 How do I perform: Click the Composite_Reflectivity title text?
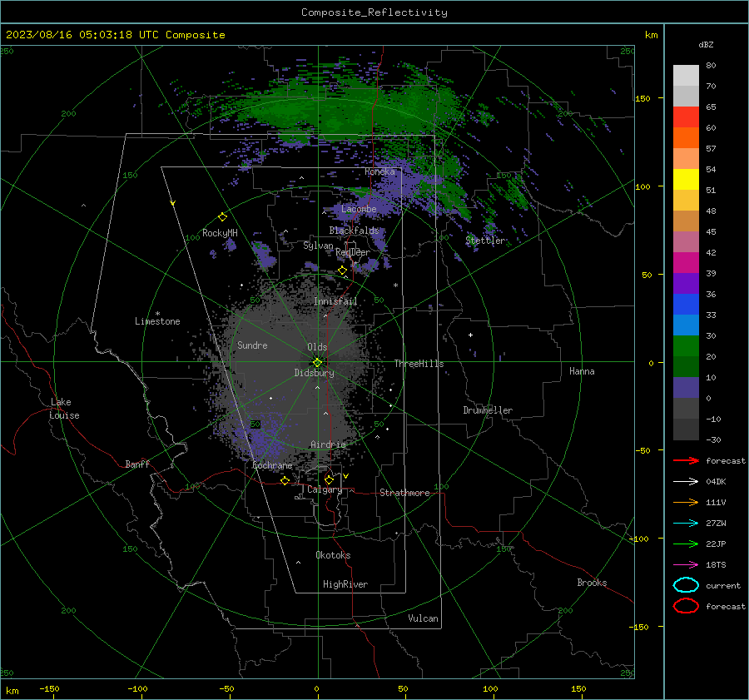pyautogui.click(x=374, y=12)
